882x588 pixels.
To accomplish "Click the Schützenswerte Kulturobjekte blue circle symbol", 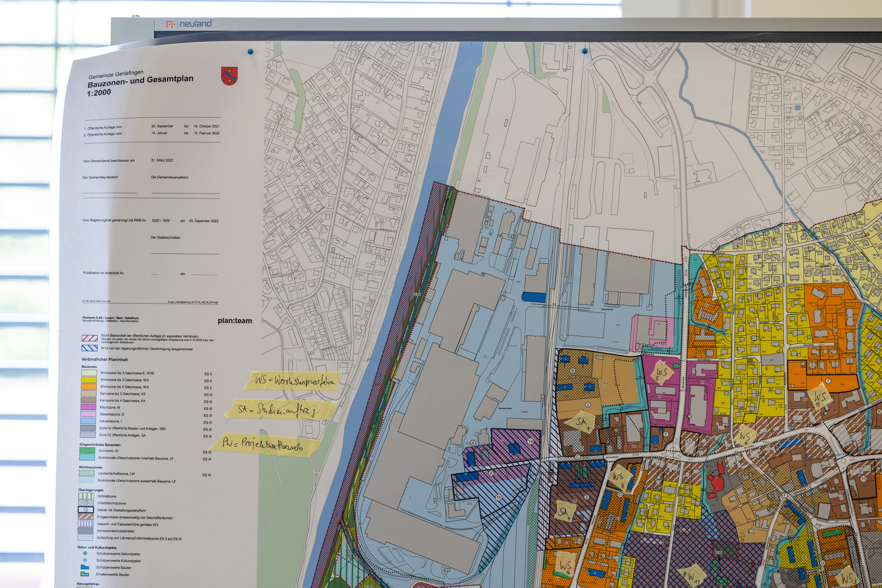I will (85, 560).
